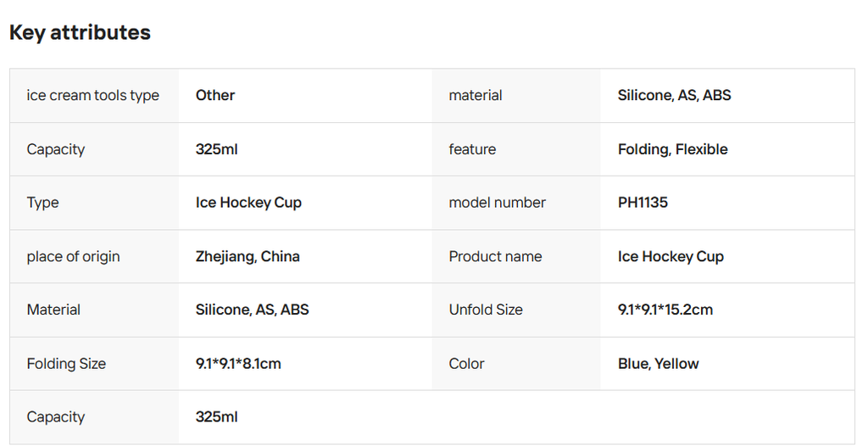Select the Zhejiang, China value

click(x=248, y=256)
